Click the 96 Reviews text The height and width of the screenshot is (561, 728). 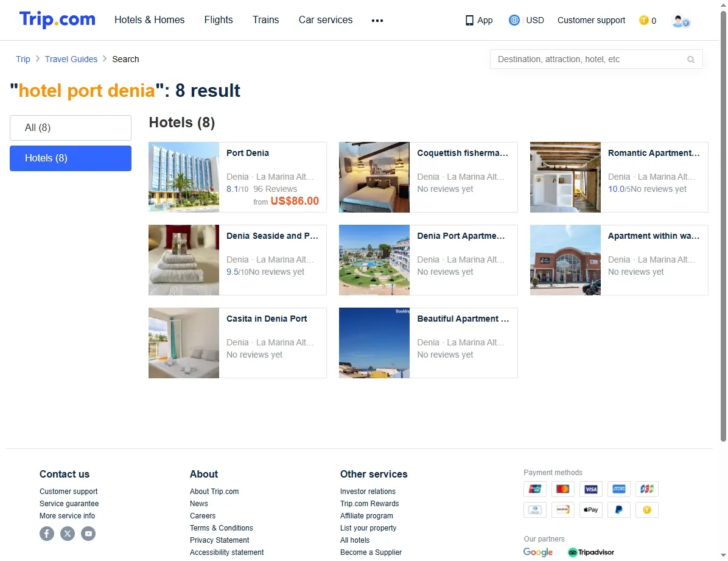(x=275, y=189)
